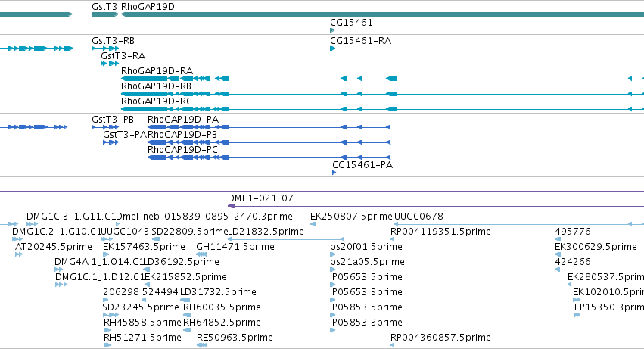Select the IP05853.5prime label
The height and width of the screenshot is (349, 644).
[x=366, y=307]
